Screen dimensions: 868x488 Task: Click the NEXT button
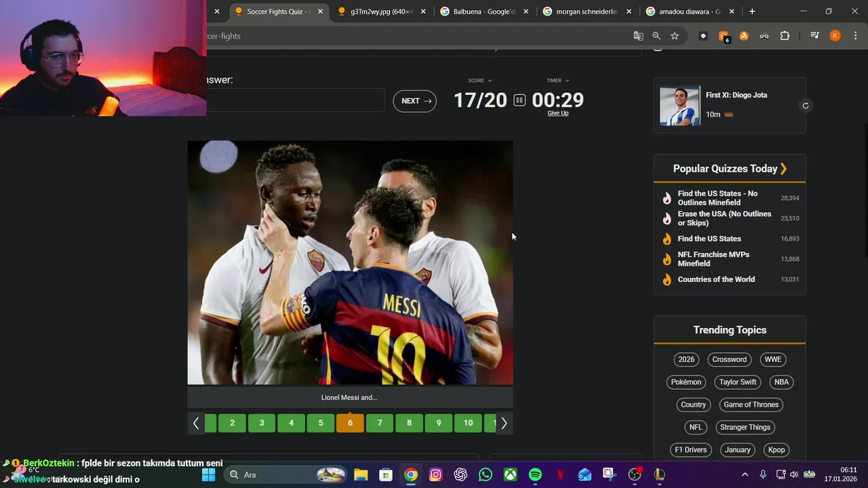point(415,101)
